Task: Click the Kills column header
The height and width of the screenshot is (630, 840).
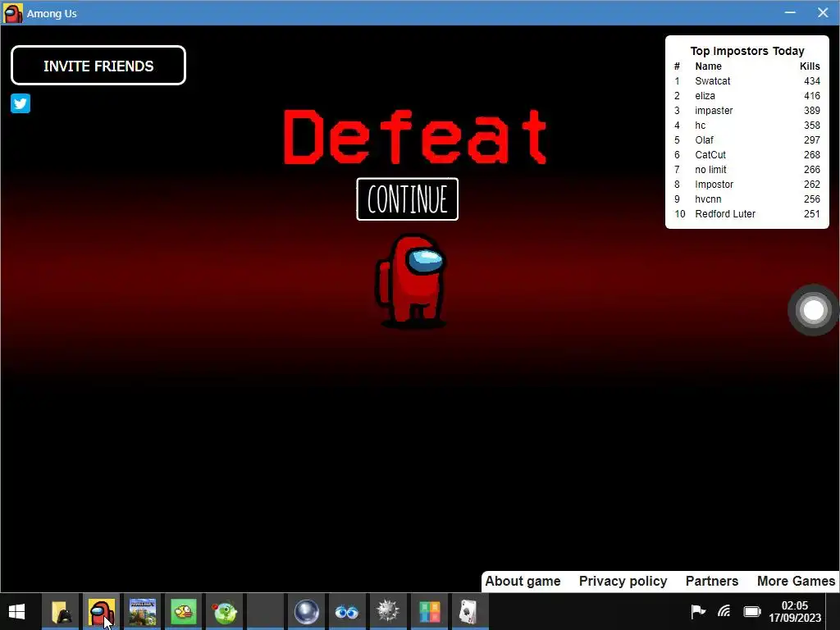Action: click(810, 66)
